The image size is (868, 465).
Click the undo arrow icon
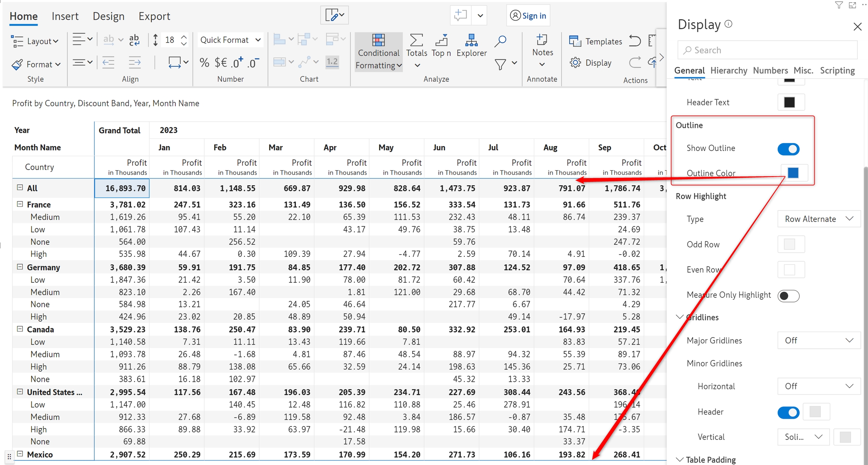click(635, 41)
